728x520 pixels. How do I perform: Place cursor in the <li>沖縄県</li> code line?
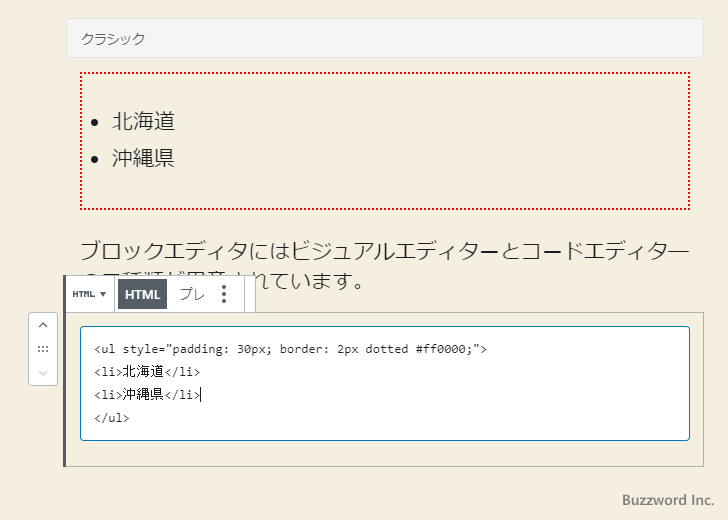coord(147,395)
